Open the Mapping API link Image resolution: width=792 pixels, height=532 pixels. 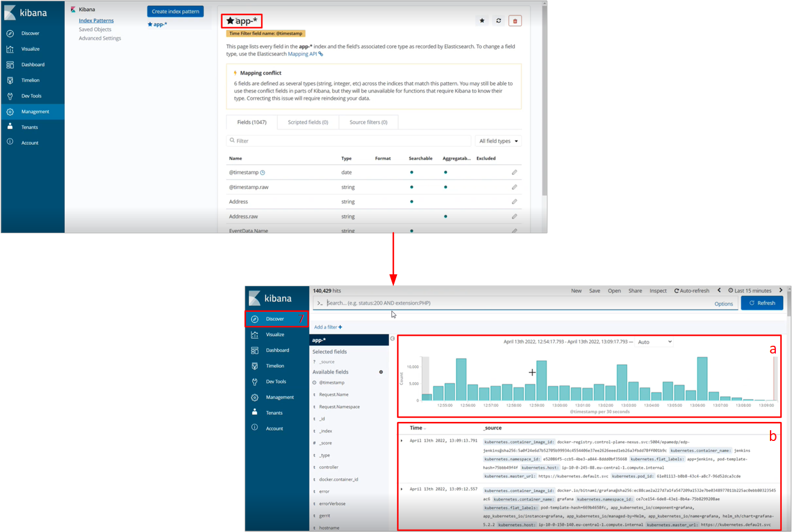[x=305, y=54]
